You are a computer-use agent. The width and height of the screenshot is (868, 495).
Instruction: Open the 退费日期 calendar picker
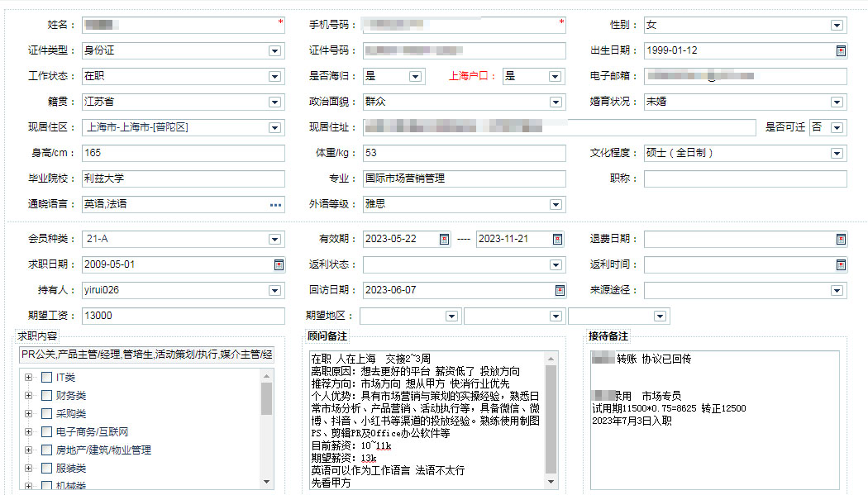(x=841, y=240)
